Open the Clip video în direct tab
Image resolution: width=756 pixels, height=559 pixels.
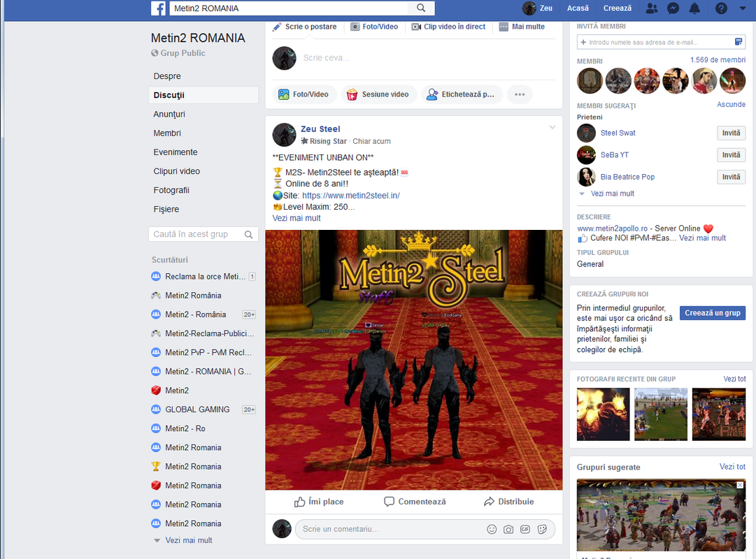click(448, 27)
